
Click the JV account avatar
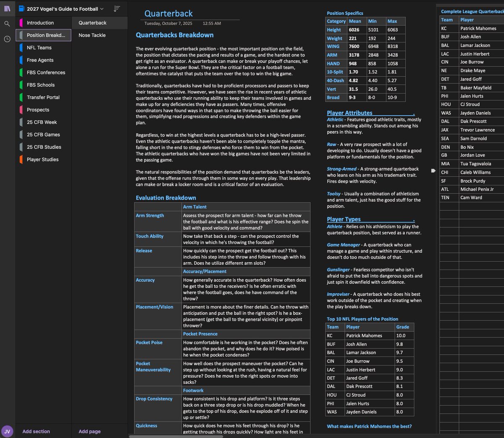click(7, 431)
